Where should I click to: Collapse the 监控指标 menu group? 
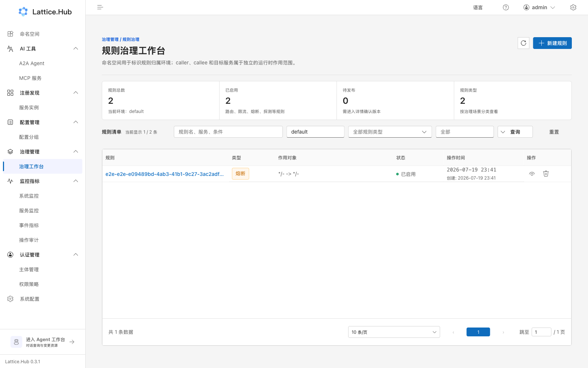(x=76, y=181)
